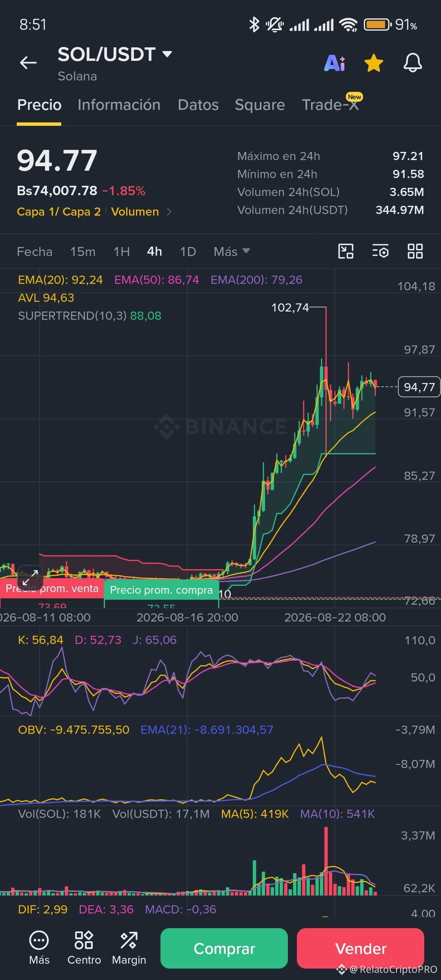Tap OBV EMA(21) value
The width and height of the screenshot is (441, 980).
pyautogui.click(x=207, y=730)
